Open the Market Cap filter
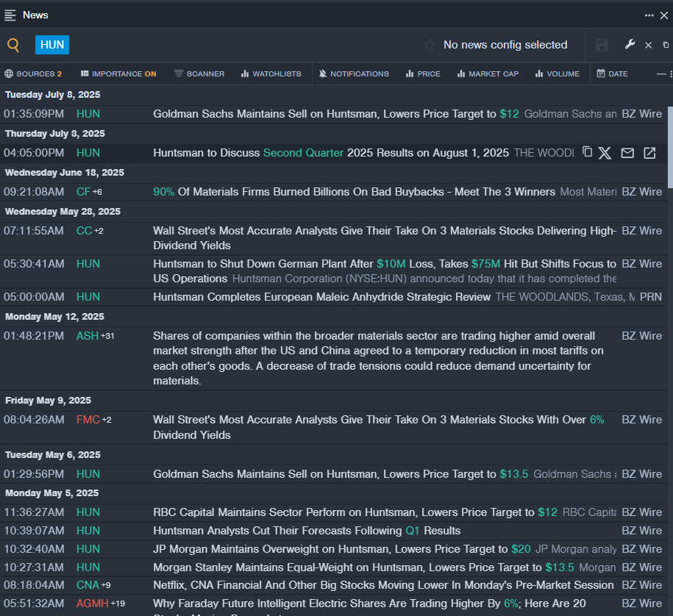Viewport: 673px width, 616px height. [488, 74]
